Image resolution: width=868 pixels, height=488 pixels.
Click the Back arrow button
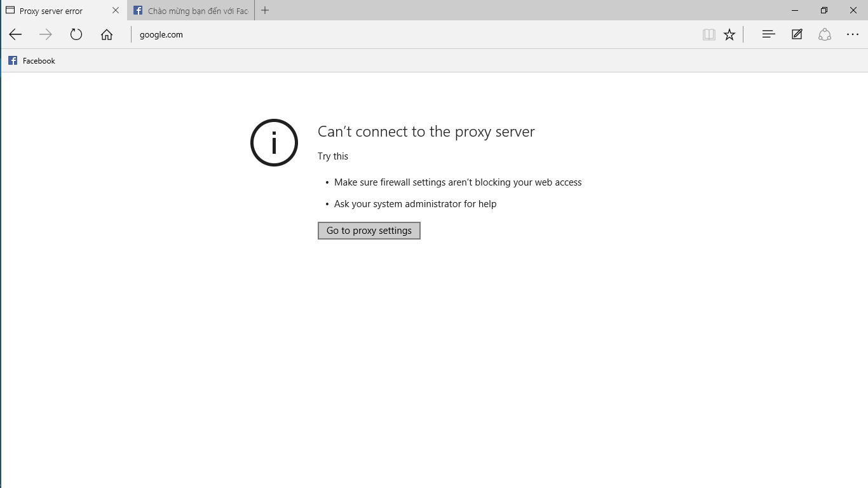pyautogui.click(x=15, y=35)
